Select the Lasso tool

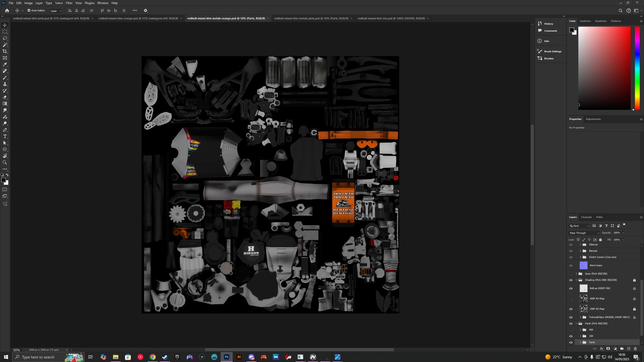tap(5, 38)
